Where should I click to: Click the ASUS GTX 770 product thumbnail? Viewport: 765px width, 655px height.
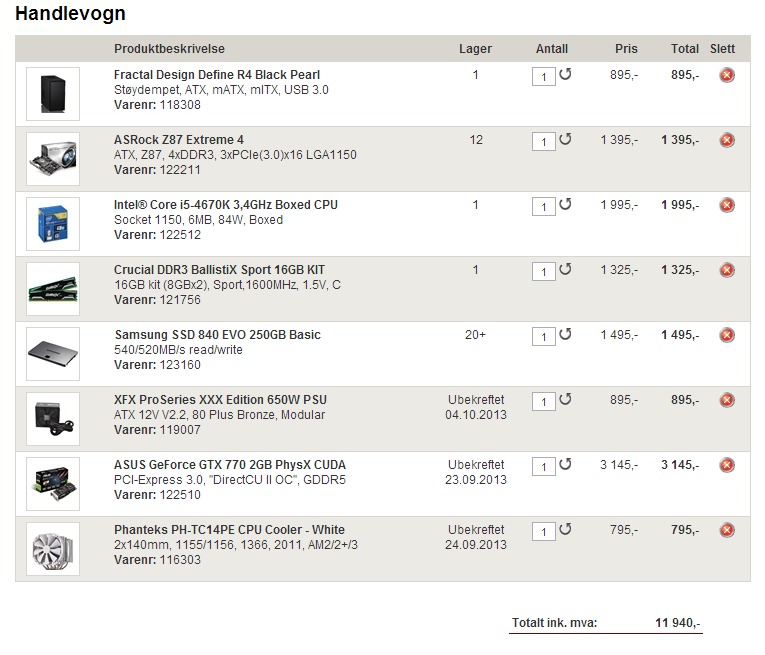pyautogui.click(x=53, y=484)
